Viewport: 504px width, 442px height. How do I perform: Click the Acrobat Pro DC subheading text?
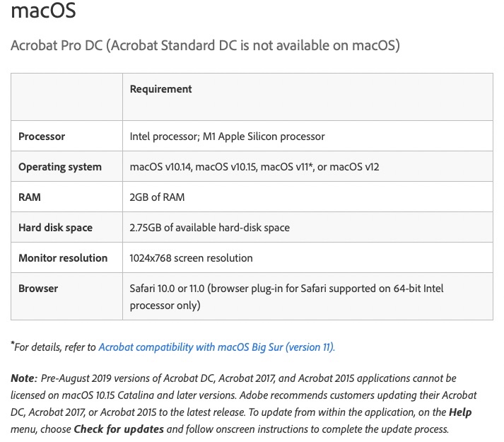205,46
